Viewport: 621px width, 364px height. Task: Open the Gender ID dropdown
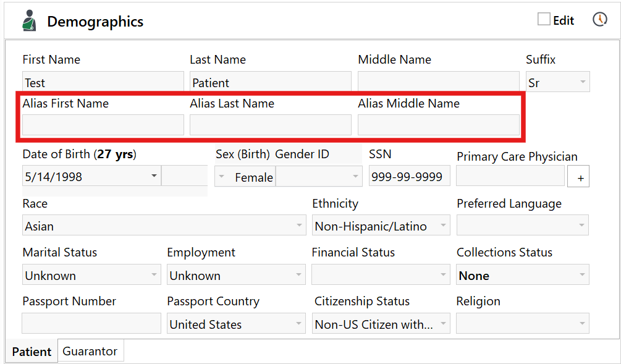click(x=355, y=177)
